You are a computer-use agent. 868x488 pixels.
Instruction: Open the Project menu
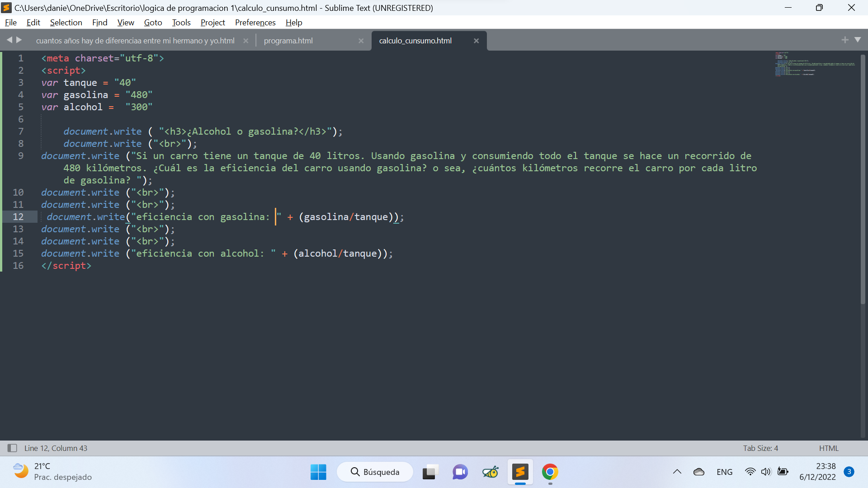click(213, 23)
